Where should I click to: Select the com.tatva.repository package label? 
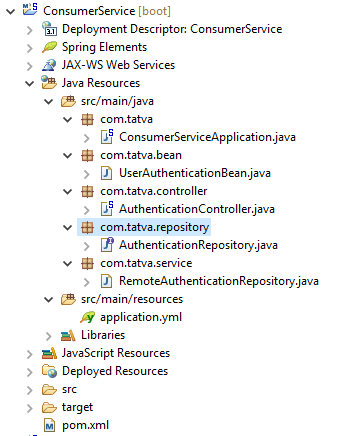(x=155, y=227)
